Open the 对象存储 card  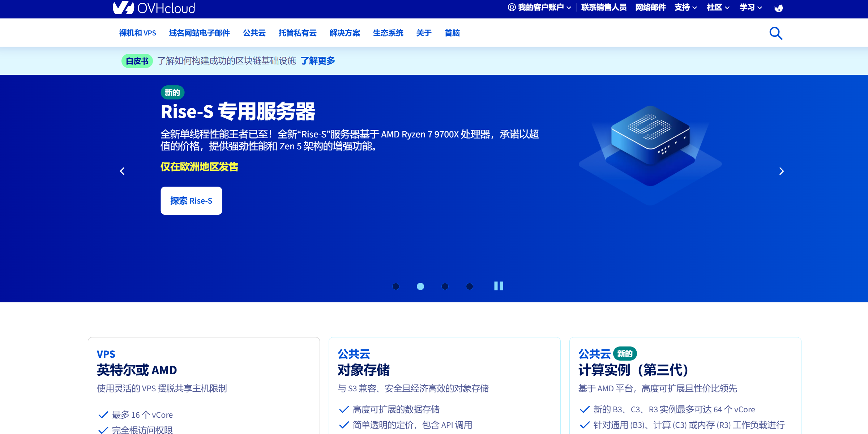click(x=445, y=386)
